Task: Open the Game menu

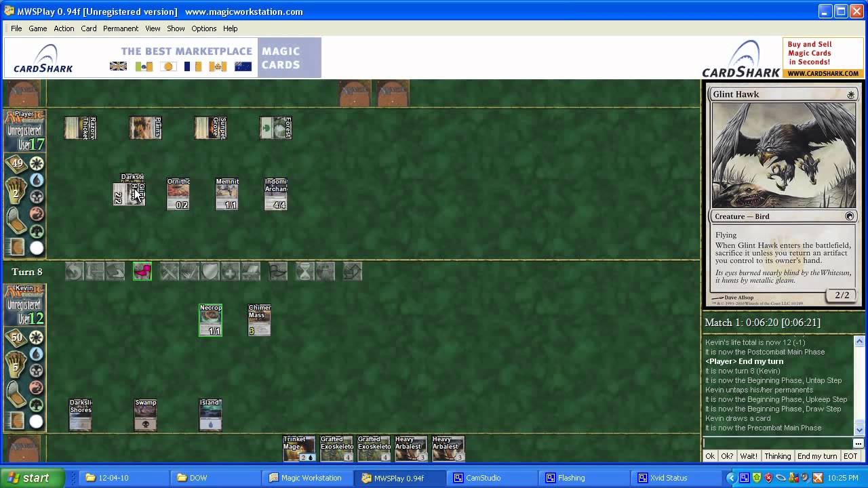Action: coord(37,28)
